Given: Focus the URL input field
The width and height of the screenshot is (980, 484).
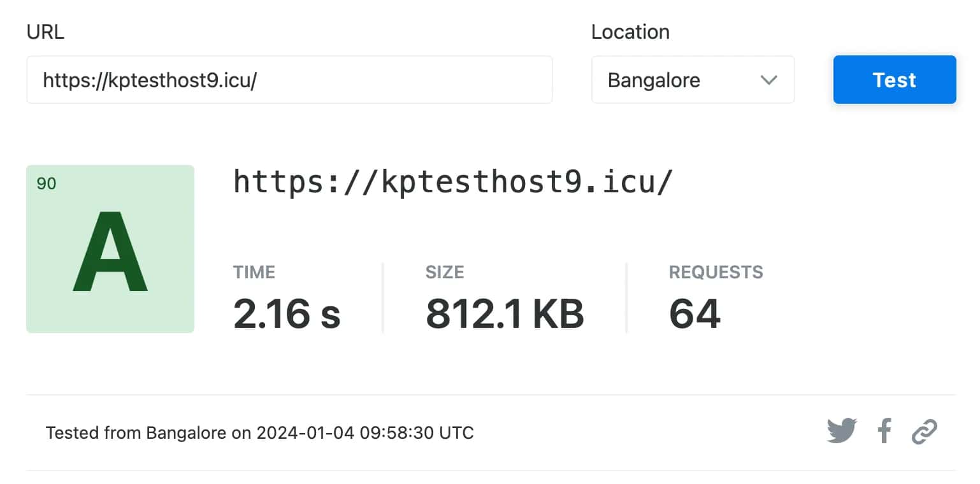Looking at the screenshot, I should click(289, 80).
